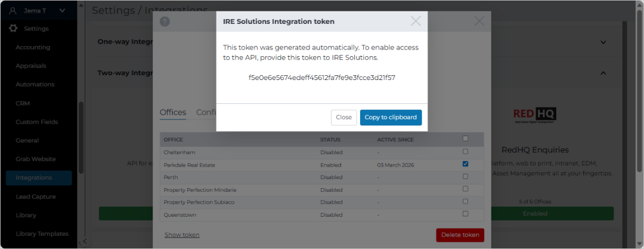The image size is (644, 249).
Task: Collapse the sidebar using the arrow icon
Action: pyautogui.click(x=84, y=241)
